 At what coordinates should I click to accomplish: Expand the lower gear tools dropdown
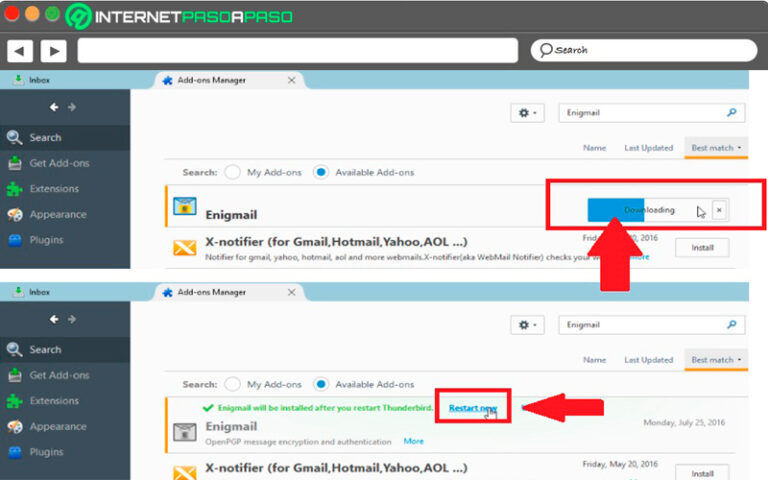coord(527,325)
